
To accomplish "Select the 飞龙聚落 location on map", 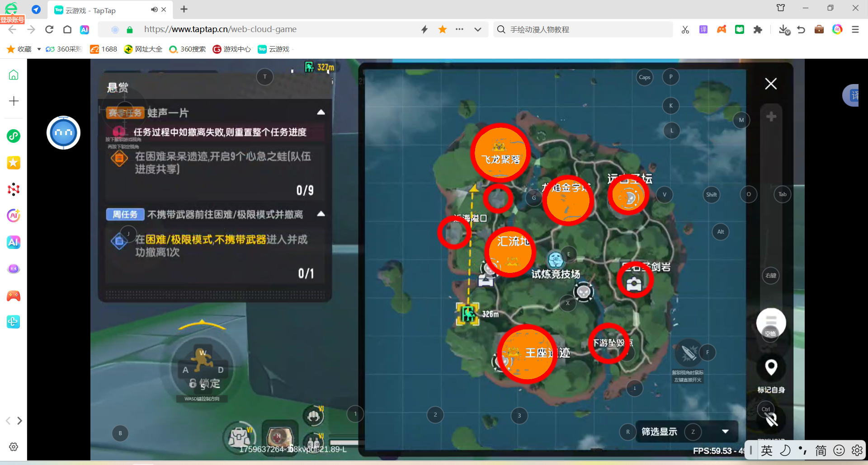I will click(500, 153).
